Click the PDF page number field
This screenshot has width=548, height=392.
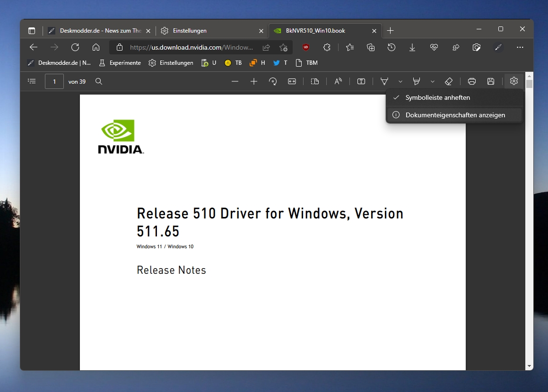[x=54, y=81]
